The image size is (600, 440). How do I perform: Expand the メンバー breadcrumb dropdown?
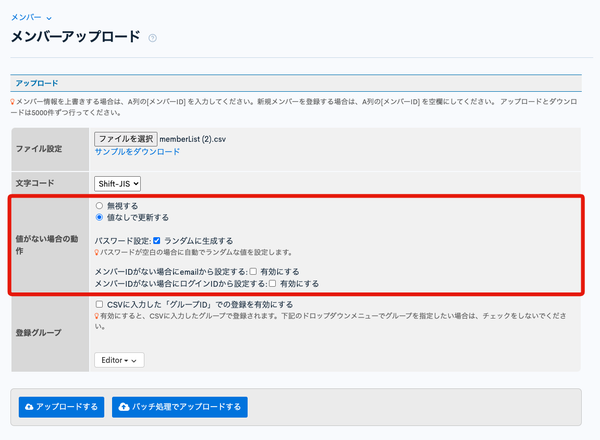31,17
